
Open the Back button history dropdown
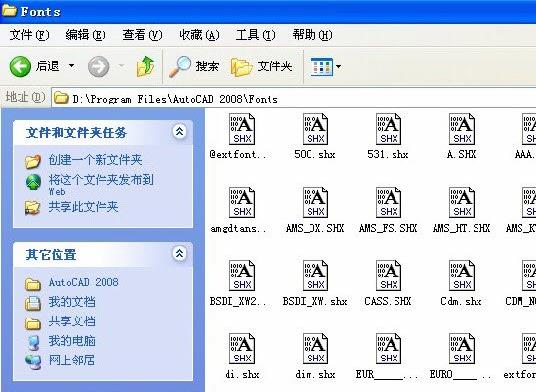tap(71, 65)
